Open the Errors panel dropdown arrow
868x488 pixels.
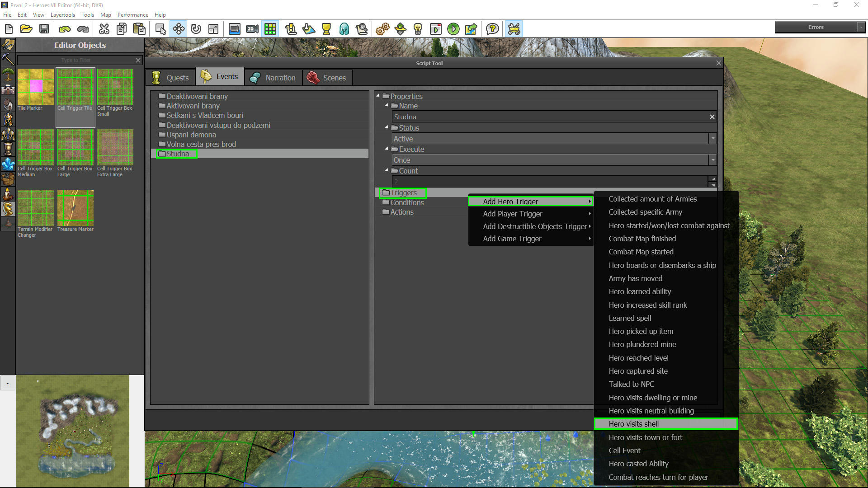pos(861,27)
